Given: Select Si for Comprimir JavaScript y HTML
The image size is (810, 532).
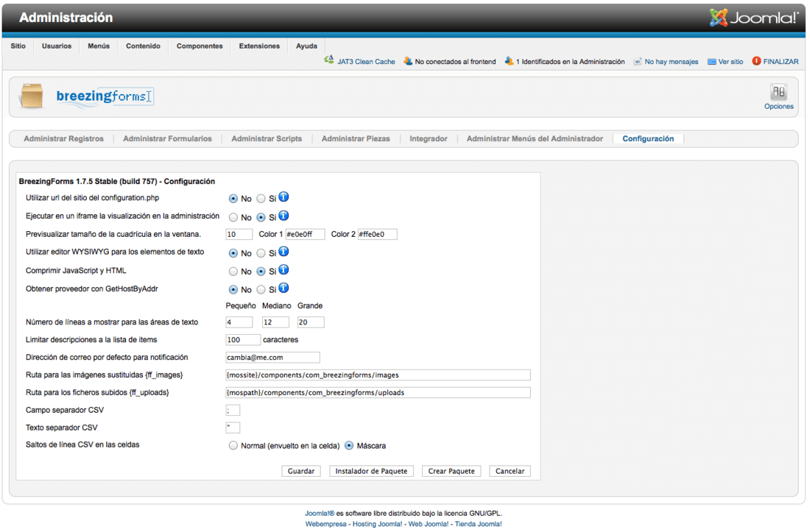Looking at the screenshot, I should [261, 272].
